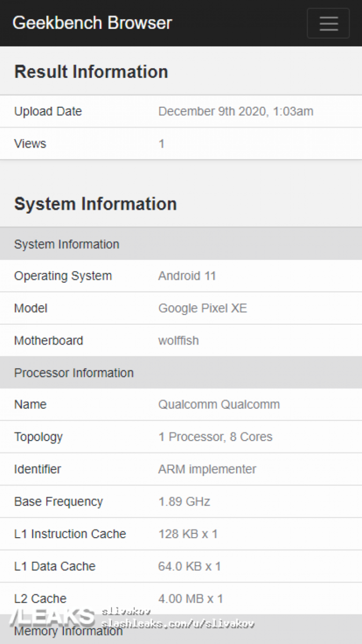Select the 'wolffish' motherboard value
The height and width of the screenshot is (644, 362).
point(179,341)
